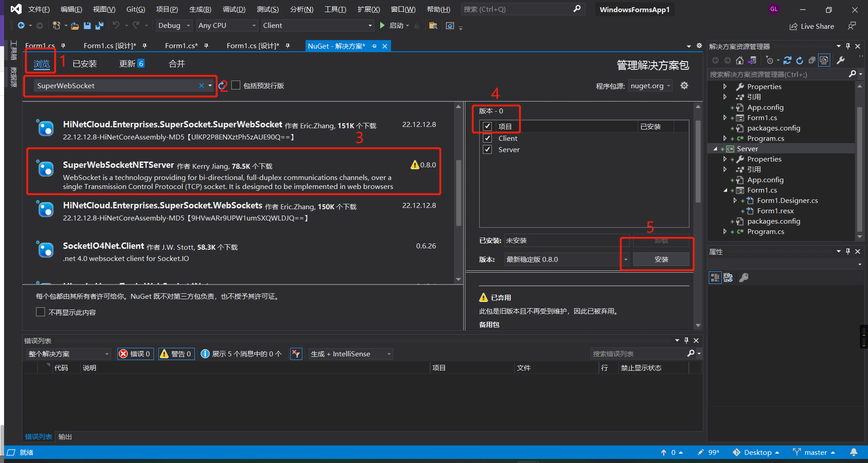Viewport: 868px width, 463px height.
Task: Open the Entire Solution scope dropdown
Action: 68,354
